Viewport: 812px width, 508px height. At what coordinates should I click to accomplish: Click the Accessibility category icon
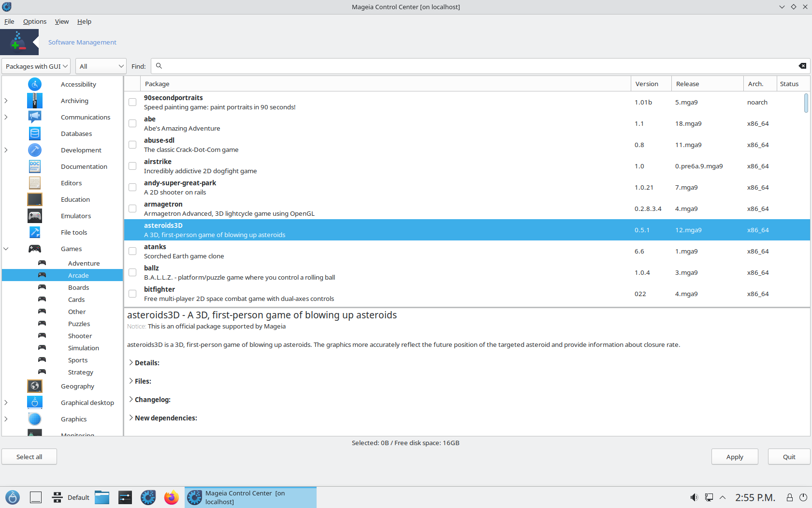(35, 84)
